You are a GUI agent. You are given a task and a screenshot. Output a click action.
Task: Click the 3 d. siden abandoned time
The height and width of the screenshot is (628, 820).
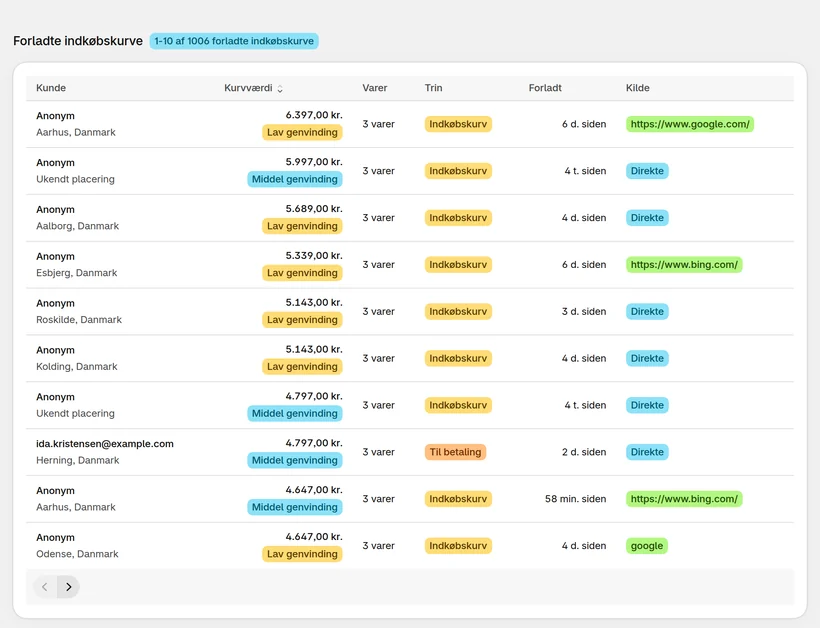[584, 311]
